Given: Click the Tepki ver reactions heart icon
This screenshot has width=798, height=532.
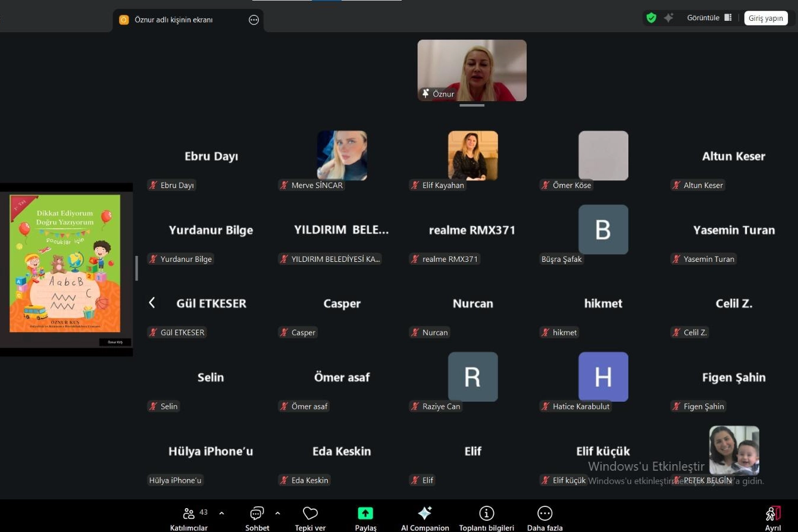Looking at the screenshot, I should coord(310,514).
